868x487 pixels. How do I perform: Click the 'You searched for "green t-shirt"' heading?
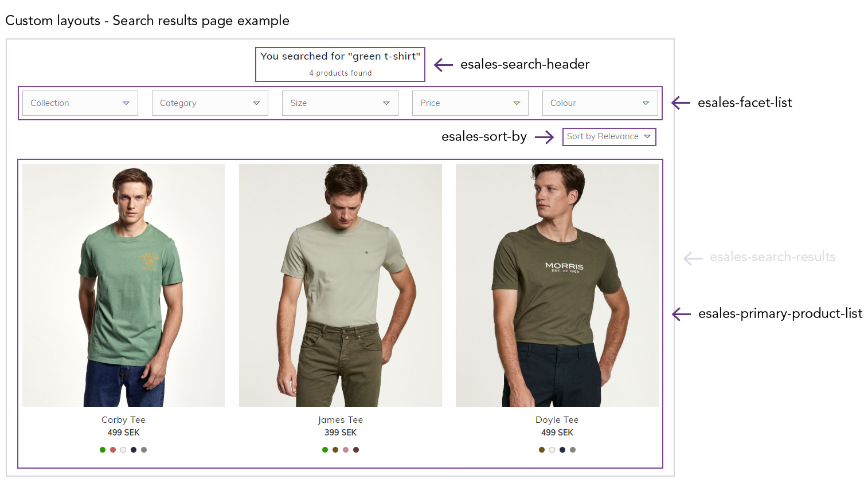click(x=341, y=56)
